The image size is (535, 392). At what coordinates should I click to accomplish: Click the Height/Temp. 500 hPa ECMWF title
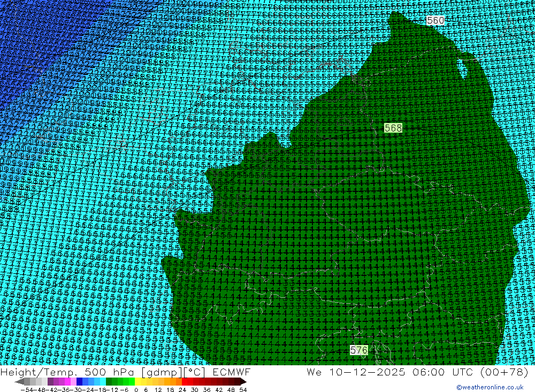(126, 372)
